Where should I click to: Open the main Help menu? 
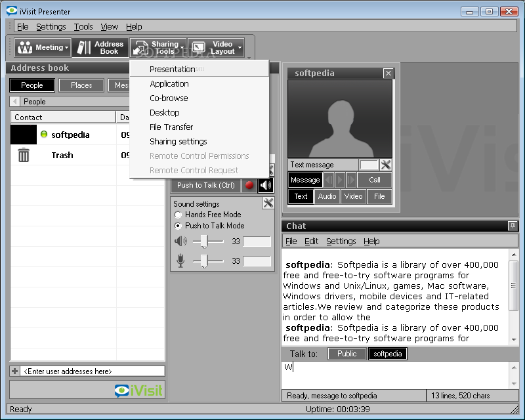(134, 26)
